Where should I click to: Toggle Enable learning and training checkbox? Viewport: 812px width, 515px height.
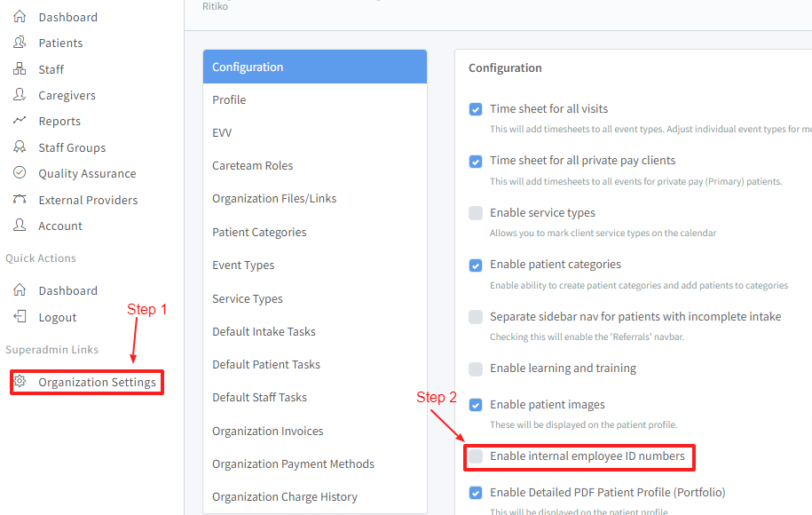tap(476, 368)
